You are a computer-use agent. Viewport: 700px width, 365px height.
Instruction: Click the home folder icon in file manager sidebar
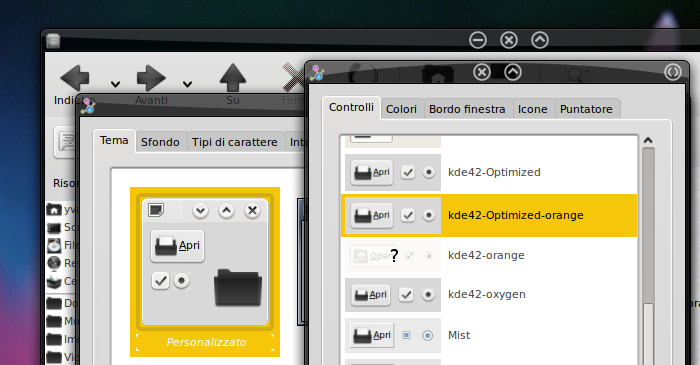pyautogui.click(x=54, y=209)
